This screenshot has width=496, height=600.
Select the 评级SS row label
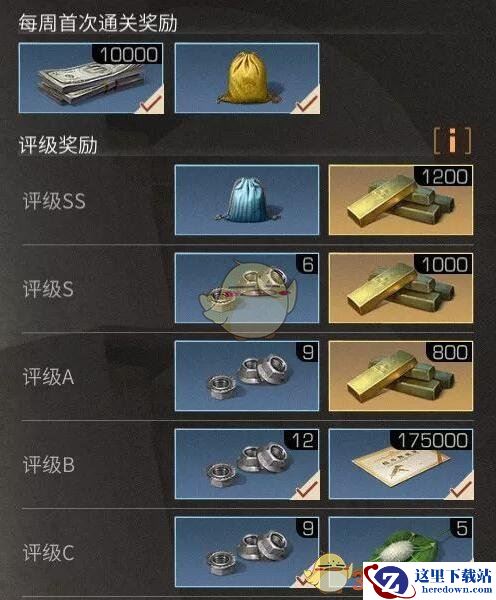pyautogui.click(x=54, y=201)
